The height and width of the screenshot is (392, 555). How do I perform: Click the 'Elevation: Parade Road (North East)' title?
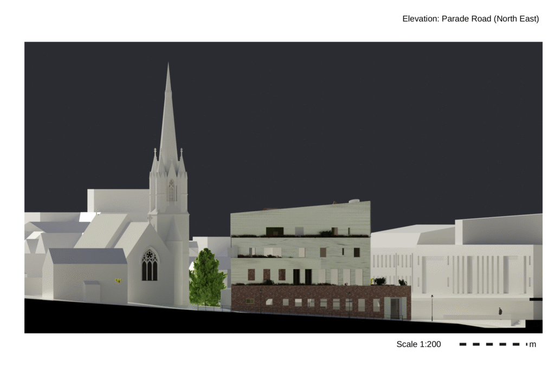coord(470,19)
